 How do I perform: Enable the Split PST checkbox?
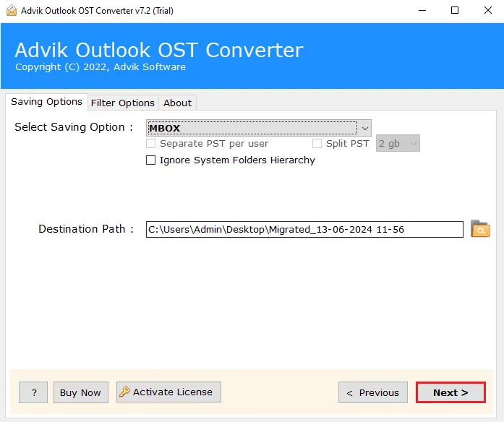317,143
